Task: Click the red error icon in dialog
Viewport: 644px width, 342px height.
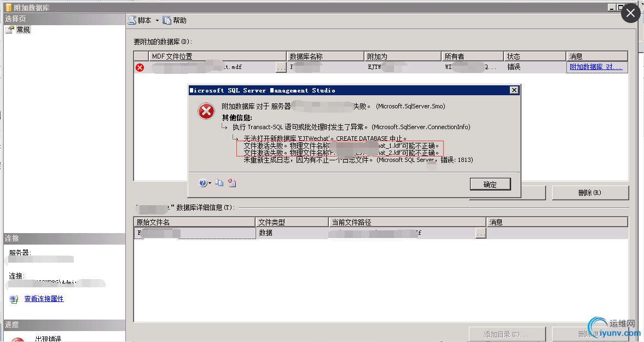Action: pyautogui.click(x=206, y=111)
